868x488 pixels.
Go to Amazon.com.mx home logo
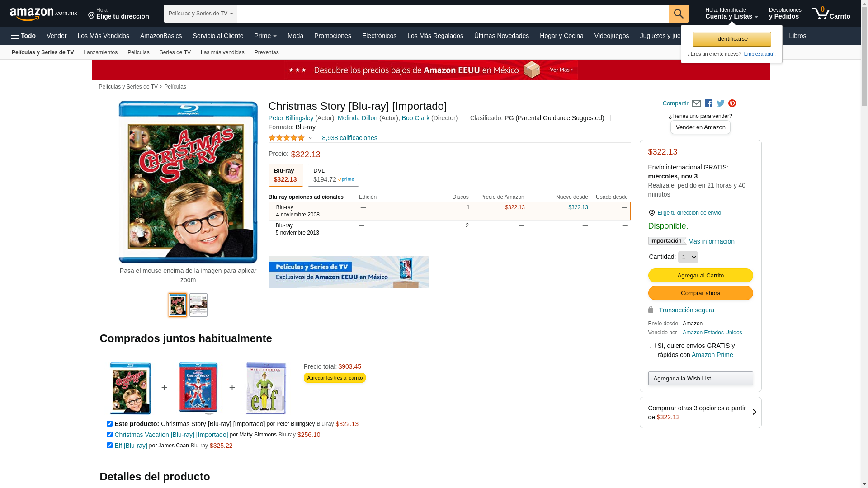pyautogui.click(x=43, y=14)
